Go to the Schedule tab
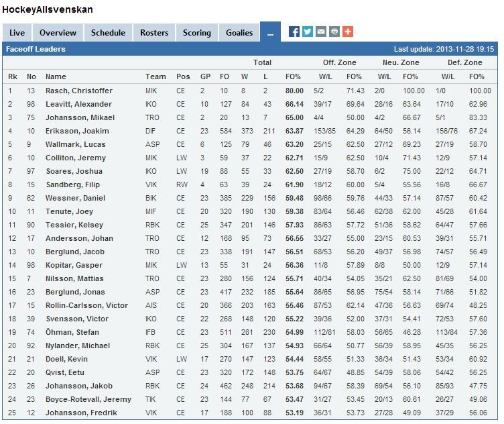The width and height of the screenshot is (504, 424). tap(108, 33)
